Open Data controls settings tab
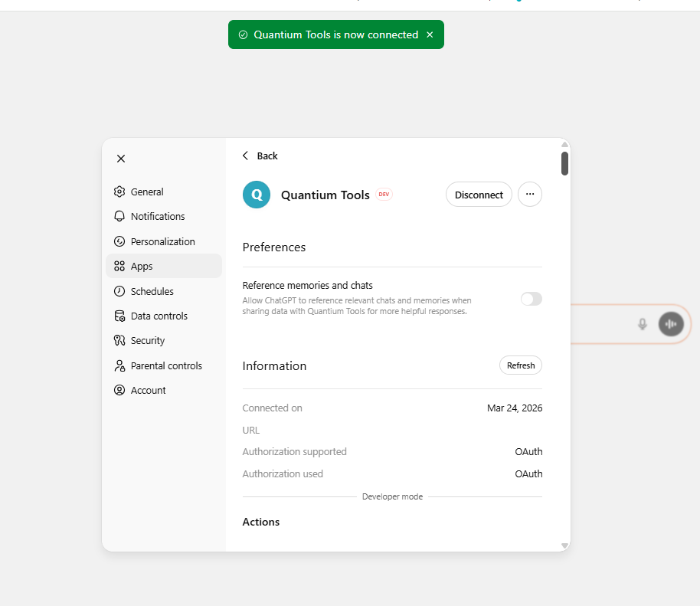Screen dimensions: 700x606 164,316
